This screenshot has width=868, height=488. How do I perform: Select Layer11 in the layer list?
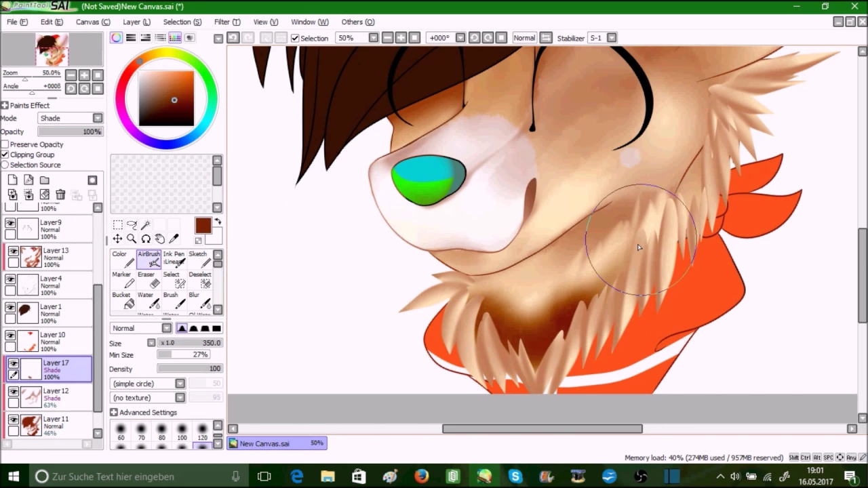(x=47, y=426)
